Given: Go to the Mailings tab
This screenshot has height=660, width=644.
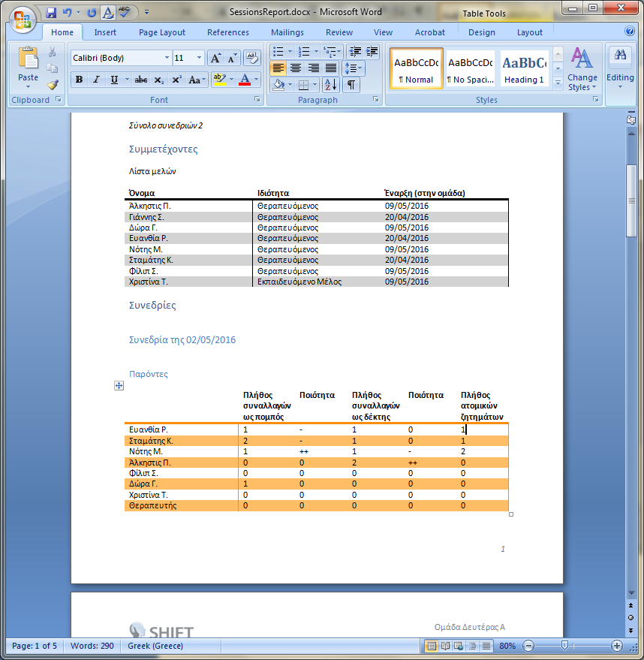Looking at the screenshot, I should coord(287,32).
